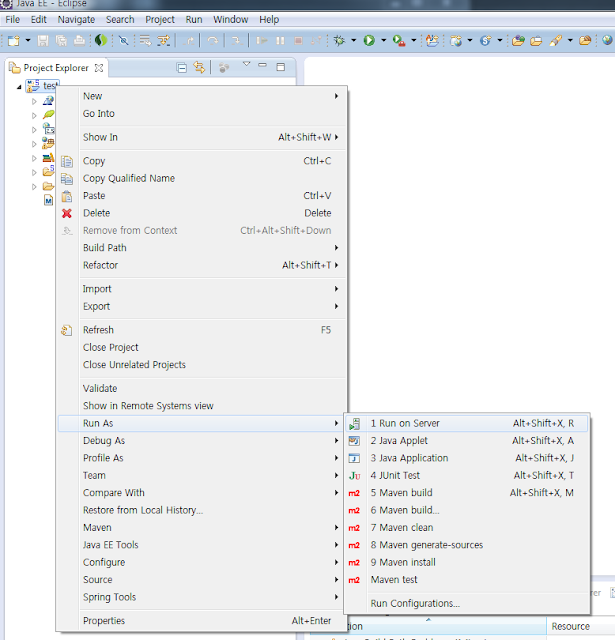Click the Save All toolbar icon
Image resolution: width=615 pixels, height=640 pixels.
tap(61, 40)
